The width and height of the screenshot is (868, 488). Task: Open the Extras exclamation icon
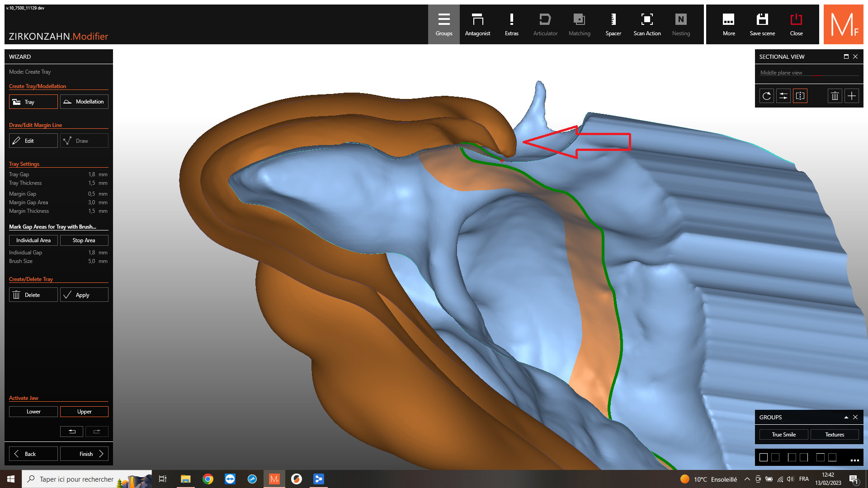(511, 24)
